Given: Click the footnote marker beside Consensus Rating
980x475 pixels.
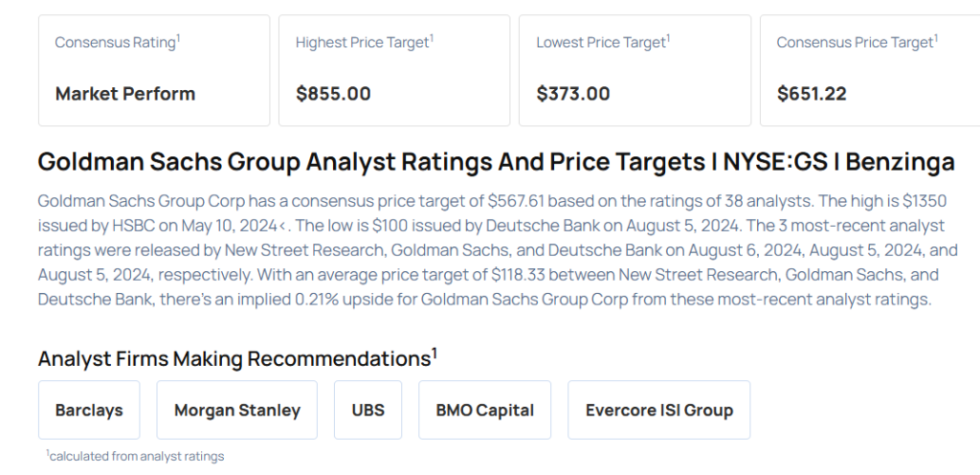Looking at the screenshot, I should point(179,38).
